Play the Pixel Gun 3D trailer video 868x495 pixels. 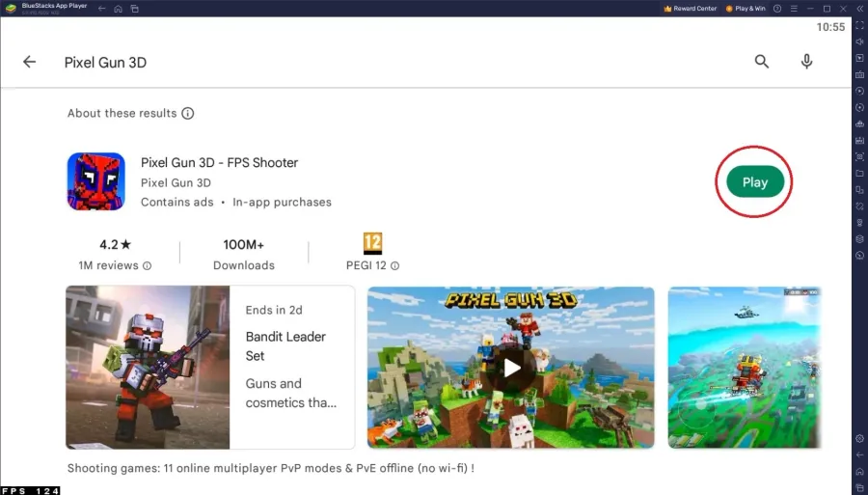(x=511, y=367)
